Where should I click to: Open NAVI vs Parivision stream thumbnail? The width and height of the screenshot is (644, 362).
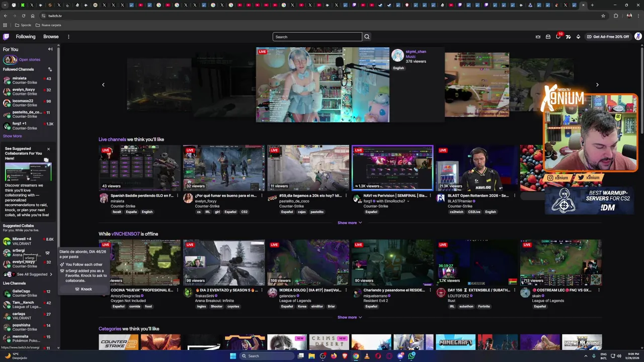(392, 168)
